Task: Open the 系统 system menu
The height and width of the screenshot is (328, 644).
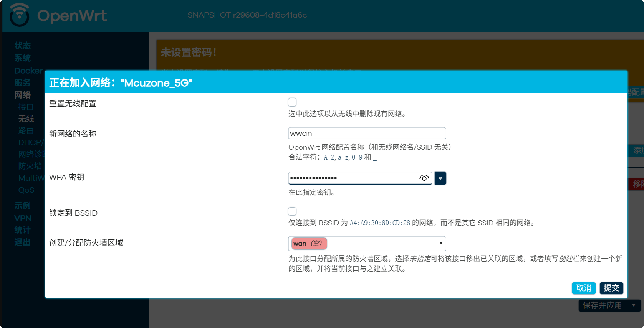Action: [23, 58]
